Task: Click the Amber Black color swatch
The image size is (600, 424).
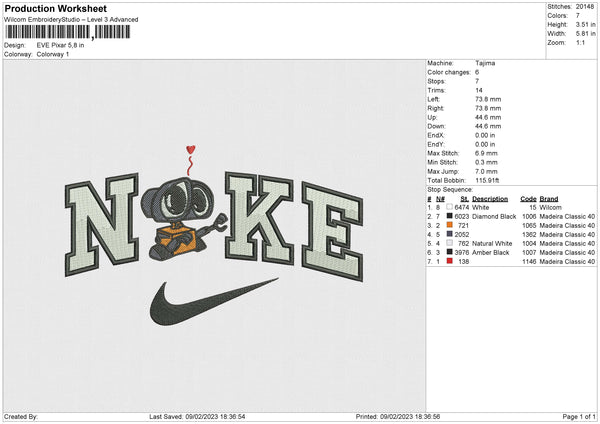Action: click(450, 252)
